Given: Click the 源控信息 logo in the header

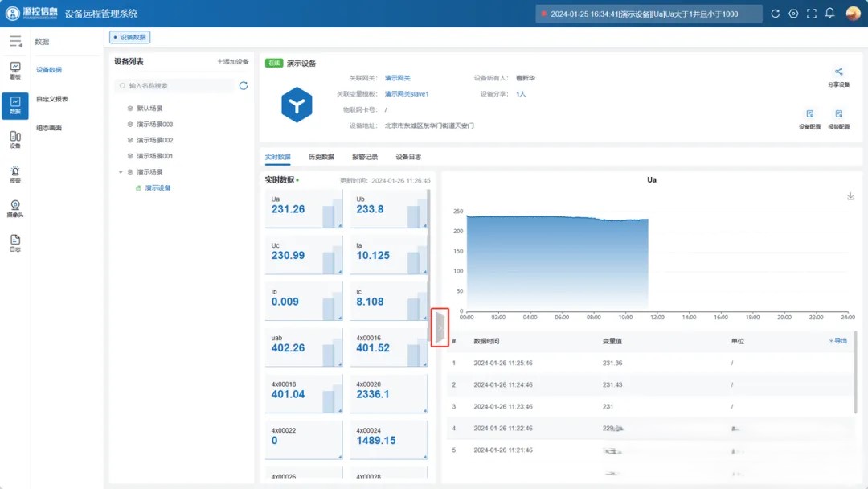Looking at the screenshot, I should 31,13.
